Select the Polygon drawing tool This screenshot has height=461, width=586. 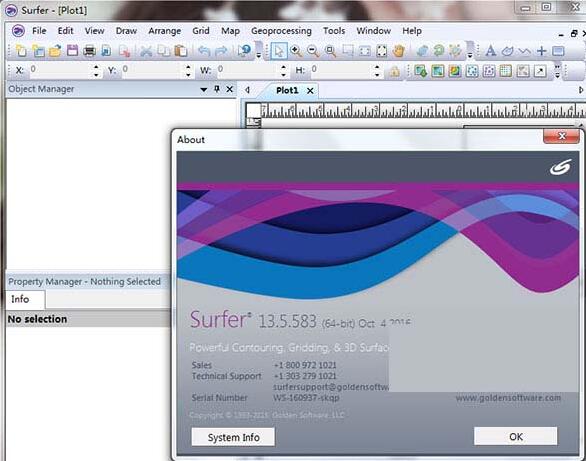coord(508,51)
